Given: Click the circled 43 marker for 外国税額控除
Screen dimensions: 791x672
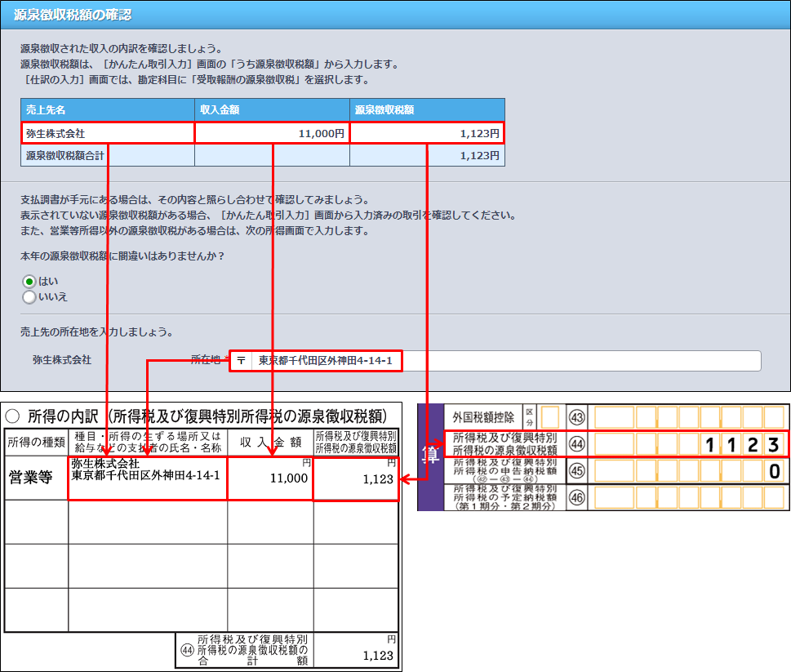Looking at the screenshot, I should pos(578,417).
